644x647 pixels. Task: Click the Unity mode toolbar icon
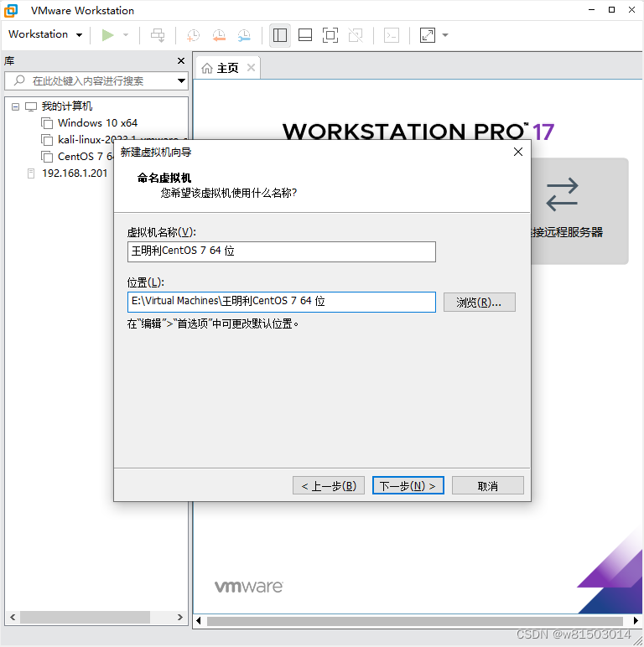(356, 35)
